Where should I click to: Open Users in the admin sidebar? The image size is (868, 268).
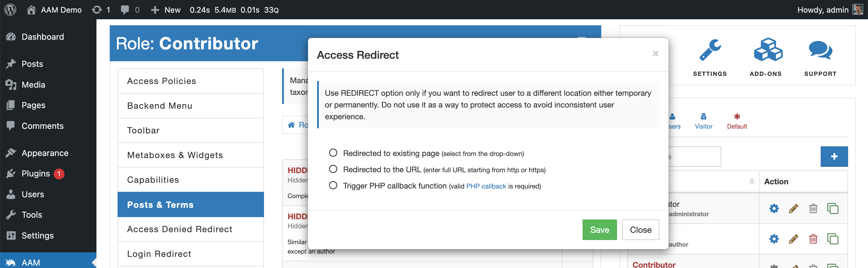(48, 194)
